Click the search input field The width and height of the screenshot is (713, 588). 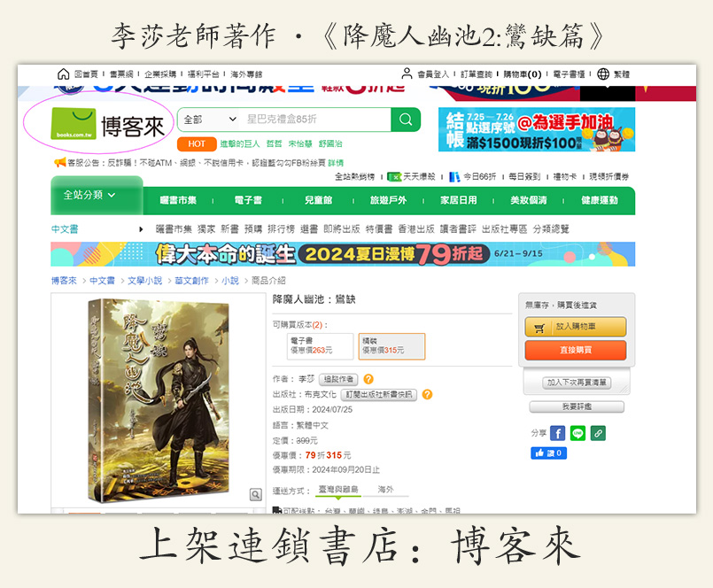(x=315, y=120)
